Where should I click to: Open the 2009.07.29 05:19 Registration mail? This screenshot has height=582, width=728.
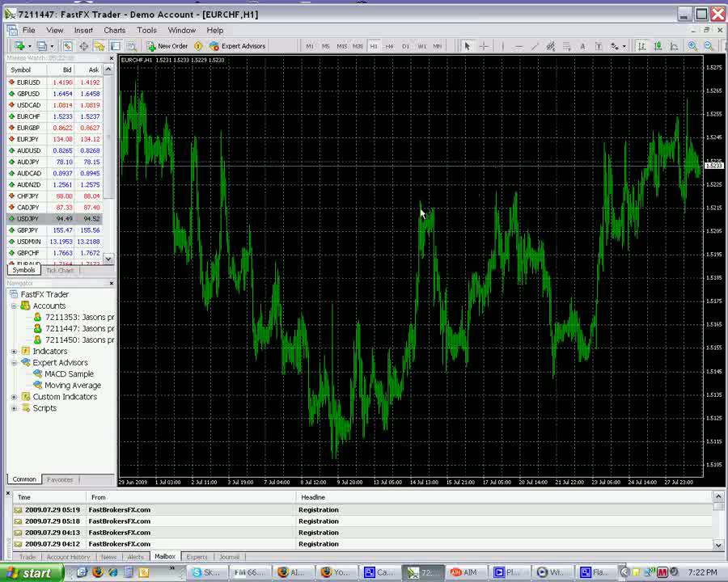tap(362, 509)
